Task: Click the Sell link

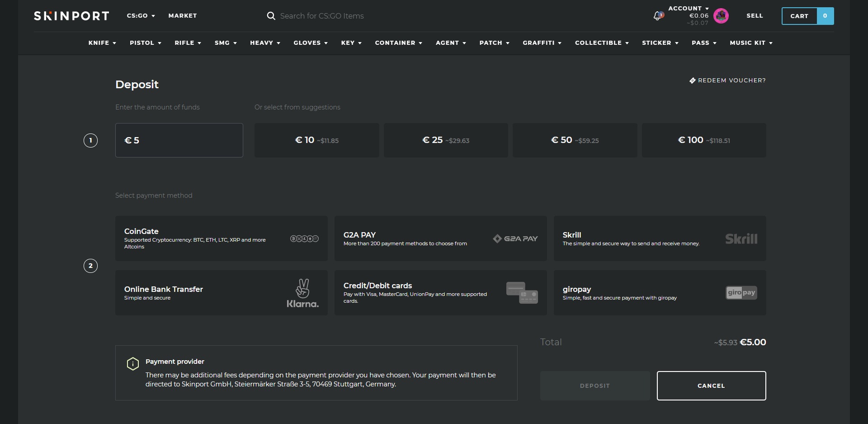Action: (755, 16)
